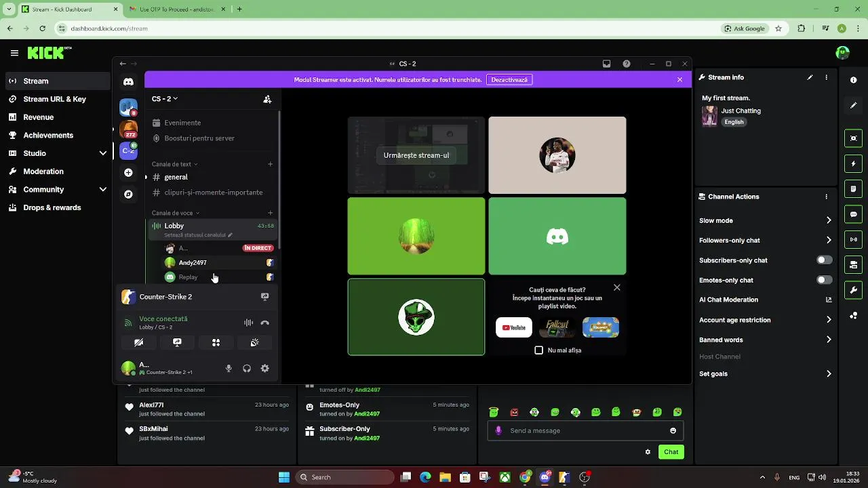Mute the Discord microphone
The width and height of the screenshot is (868, 488).
(229, 369)
